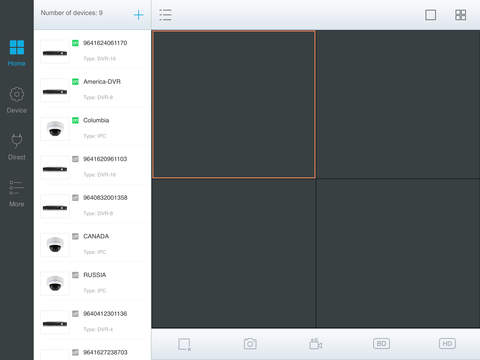Select the CANADA camera device
Image resolution: width=480 pixels, height=360 pixels.
click(x=92, y=244)
